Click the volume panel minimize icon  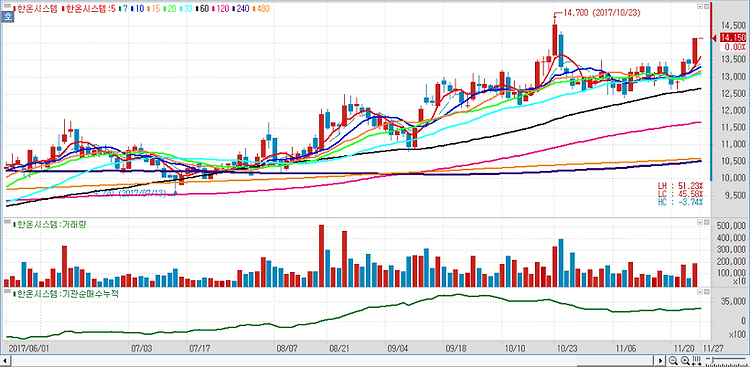[x=700, y=222]
